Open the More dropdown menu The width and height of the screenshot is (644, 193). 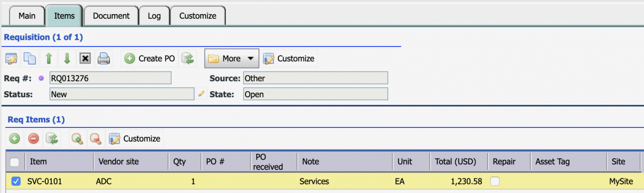(231, 58)
